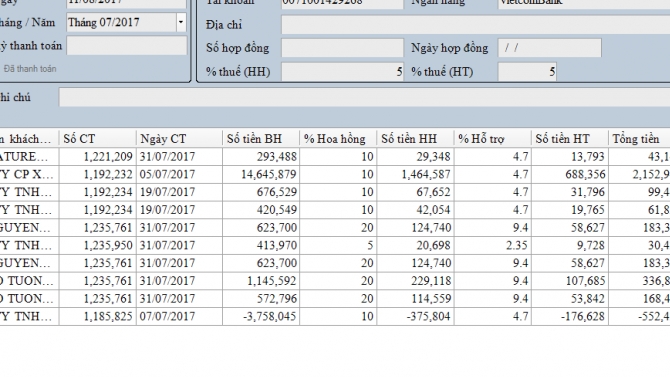Click the Số tiền HH cell 229,118
This screenshot has height=377, width=670.
click(x=415, y=281)
